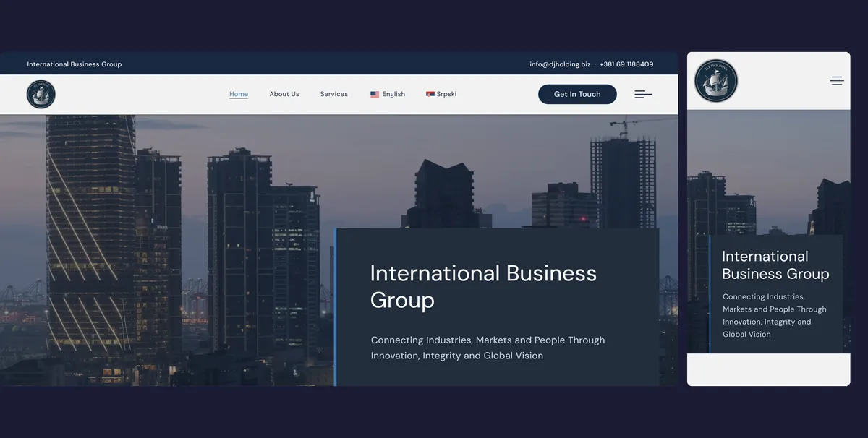868x438 pixels.
Task: Click the Serbian flag icon beside Srpski
Action: (x=430, y=94)
